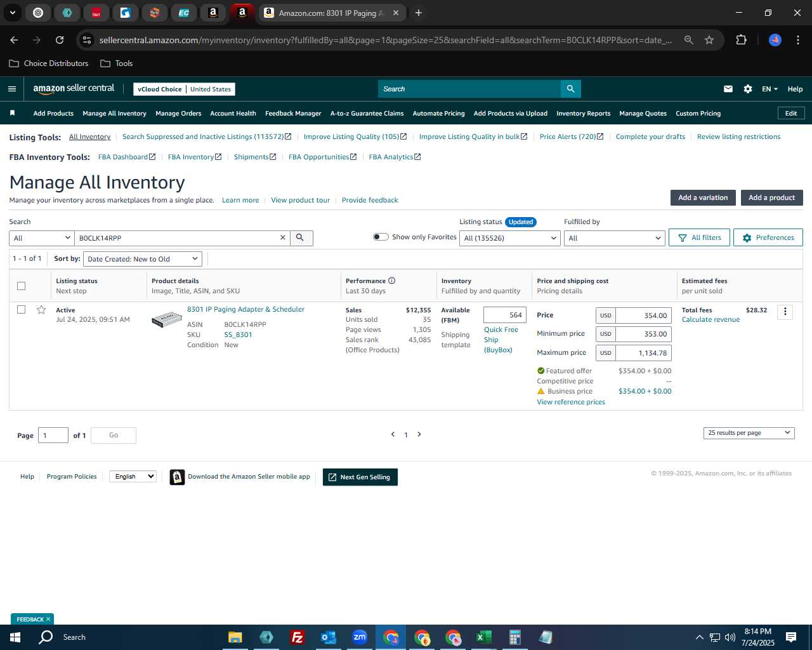Click the 8301 IP Paging Adapter & Scheduler link
Image resolution: width=812 pixels, height=650 pixels.
[246, 309]
